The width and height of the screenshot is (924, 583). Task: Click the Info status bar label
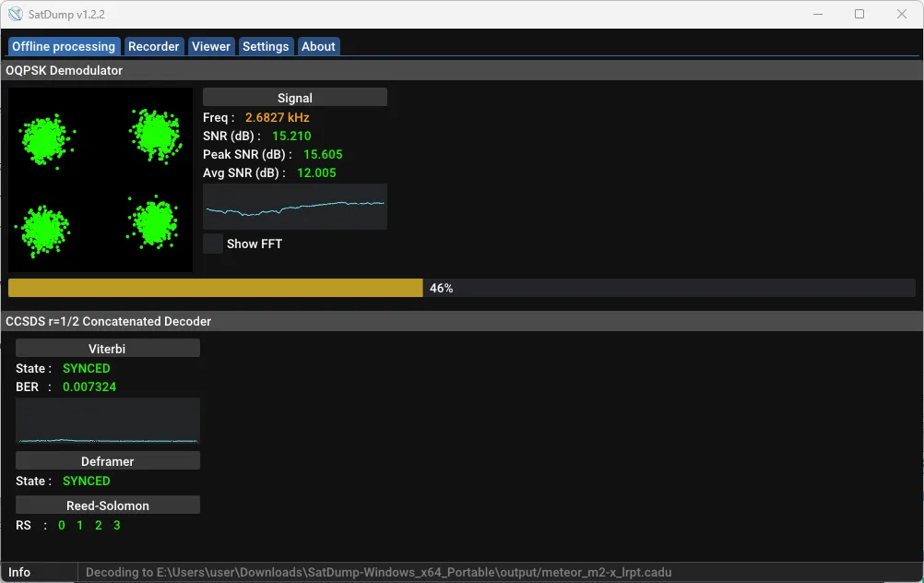[19, 572]
